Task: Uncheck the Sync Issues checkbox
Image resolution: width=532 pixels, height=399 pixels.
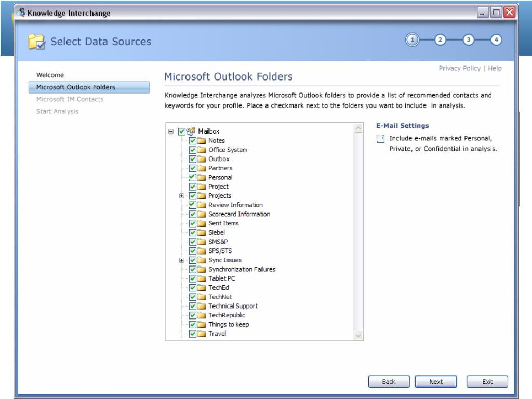Action: (x=193, y=260)
